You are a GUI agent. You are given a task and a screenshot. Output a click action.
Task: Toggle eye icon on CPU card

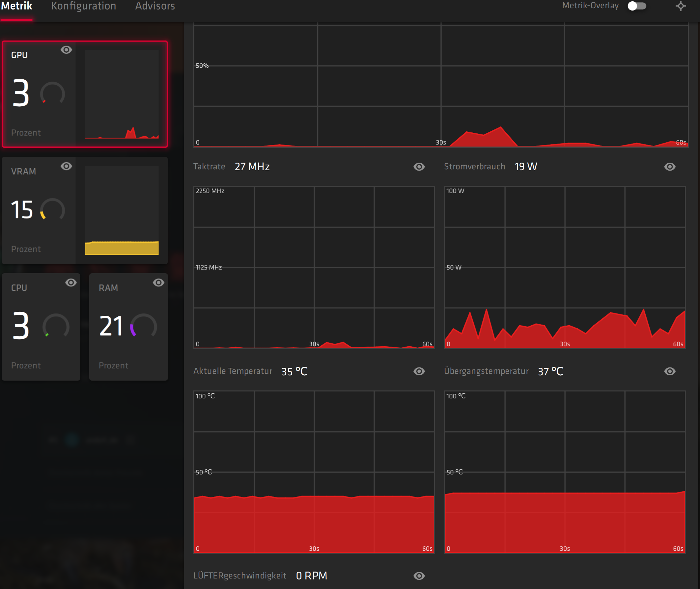coord(71,283)
